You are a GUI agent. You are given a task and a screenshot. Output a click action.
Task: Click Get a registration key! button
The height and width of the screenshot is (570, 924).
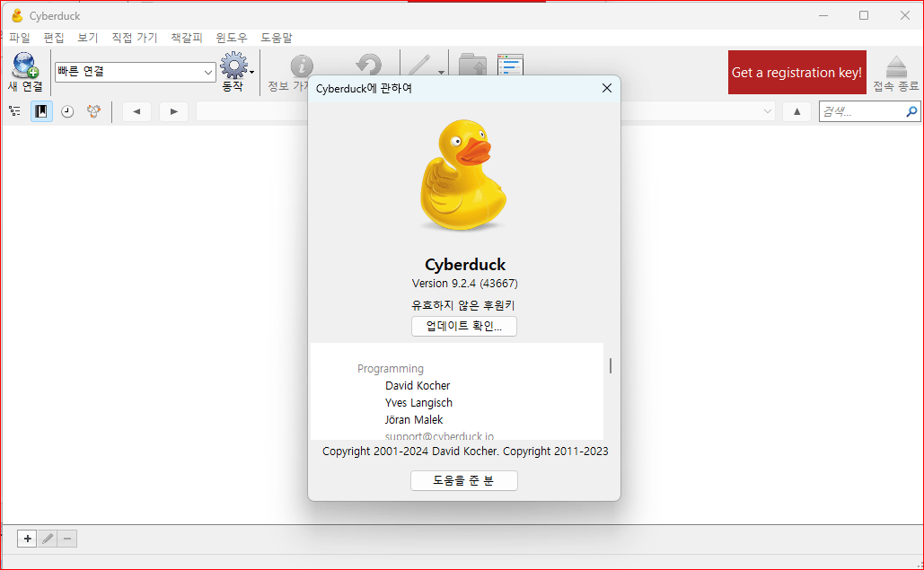pos(796,73)
